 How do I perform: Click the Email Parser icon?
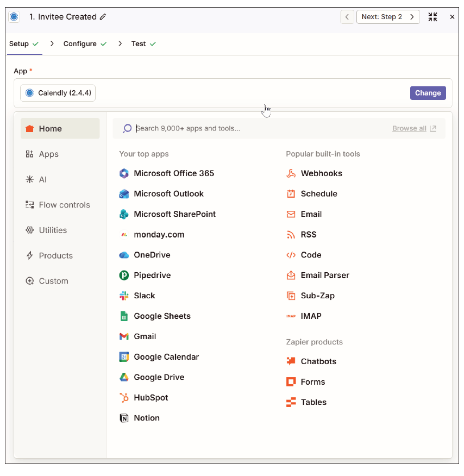pos(291,275)
